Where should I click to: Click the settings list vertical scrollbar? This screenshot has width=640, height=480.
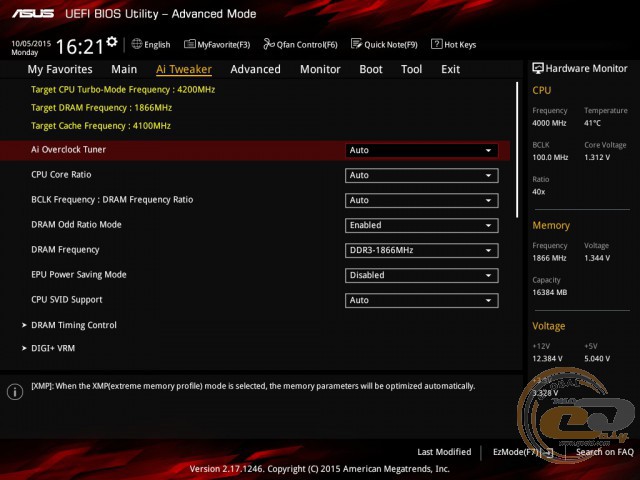pyautogui.click(x=517, y=149)
